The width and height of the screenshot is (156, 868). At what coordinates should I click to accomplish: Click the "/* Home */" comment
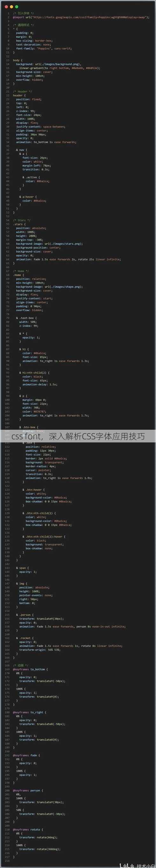pos(21,271)
